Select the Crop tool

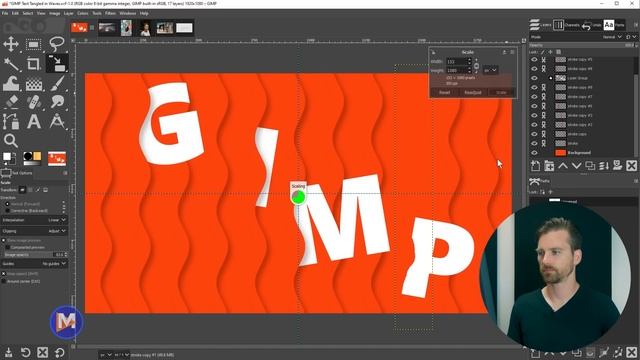pyautogui.click(x=34, y=64)
